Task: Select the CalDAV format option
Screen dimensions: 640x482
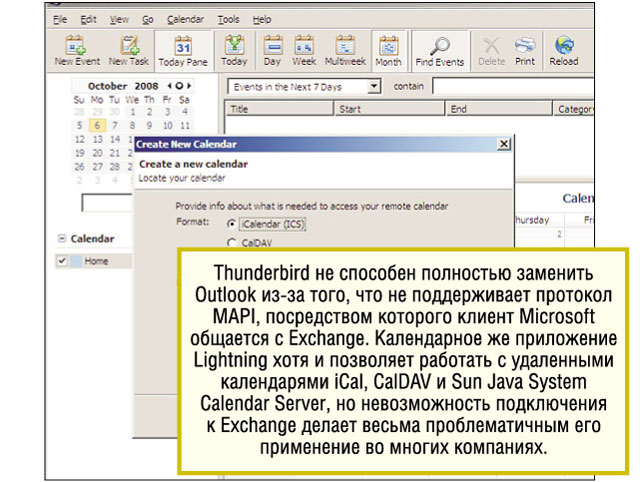Action: (x=231, y=242)
